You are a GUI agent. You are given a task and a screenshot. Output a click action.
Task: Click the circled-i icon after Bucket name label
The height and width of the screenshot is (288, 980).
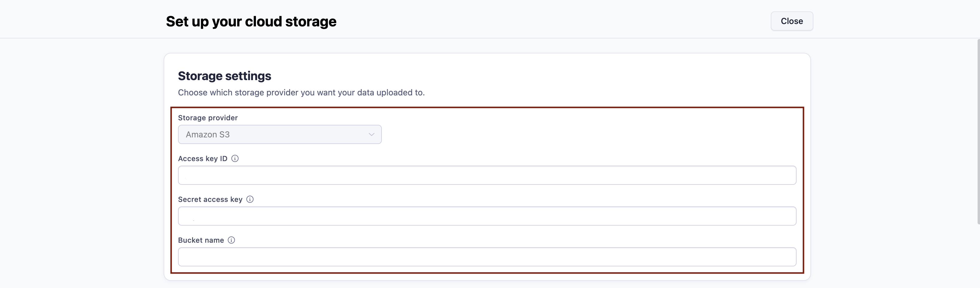[232, 240]
